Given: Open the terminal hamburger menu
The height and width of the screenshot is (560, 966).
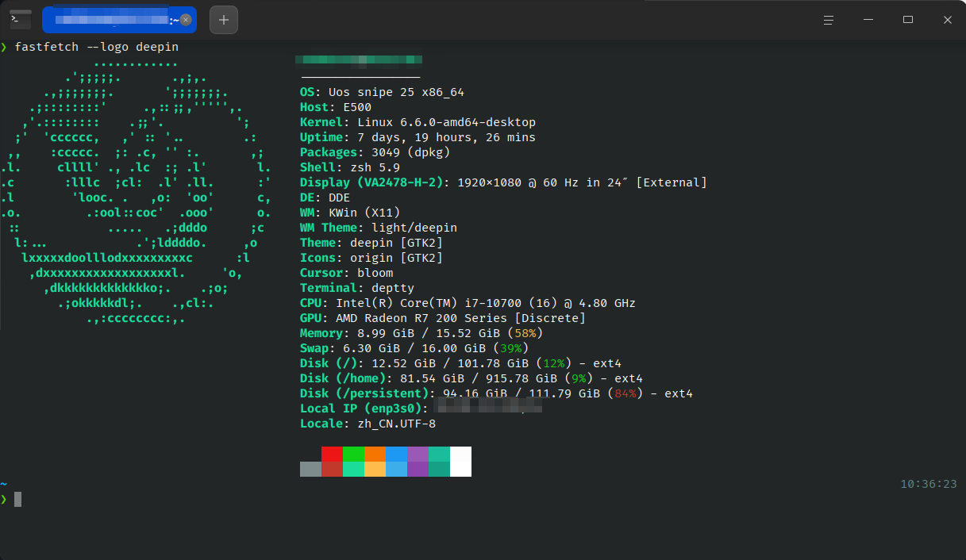Looking at the screenshot, I should coord(829,20).
